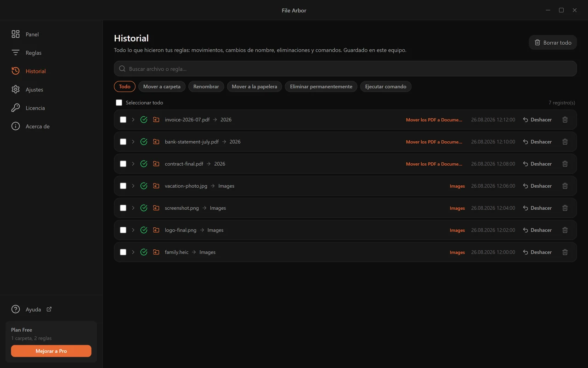Image resolution: width=588 pixels, height=368 pixels.
Task: Click the search magnifier icon
Action: coord(122,69)
